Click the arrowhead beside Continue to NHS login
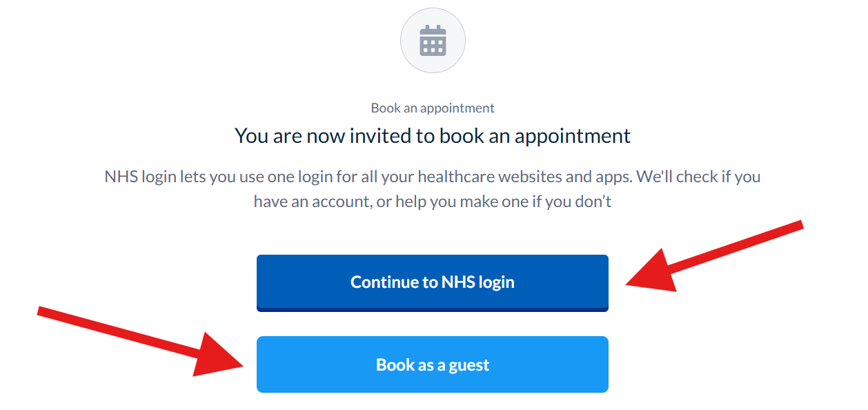868x410 pixels. [x=652, y=272]
